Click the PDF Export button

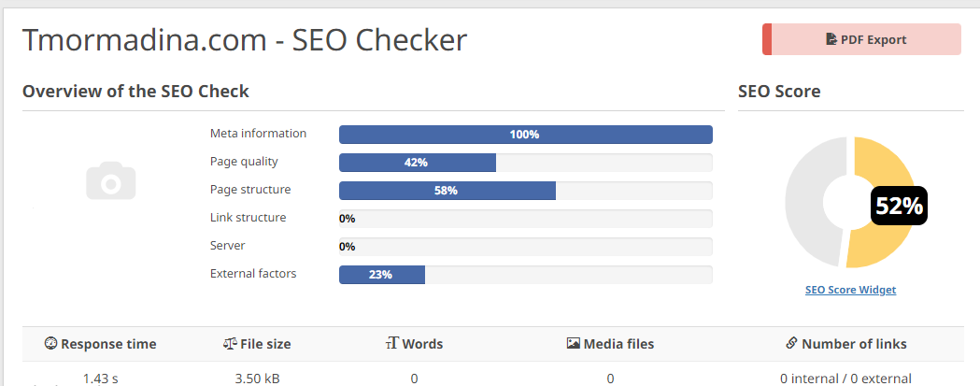(861, 39)
